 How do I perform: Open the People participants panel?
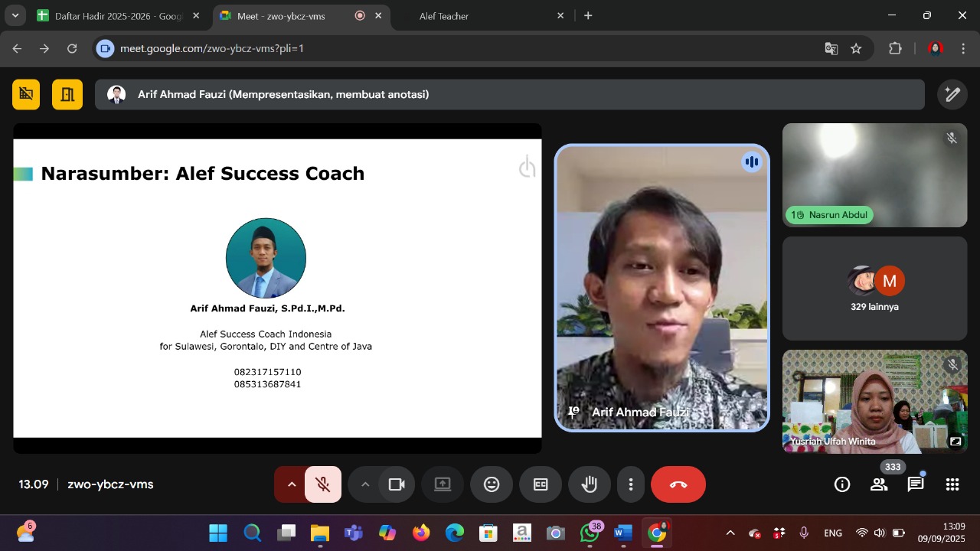(x=879, y=484)
